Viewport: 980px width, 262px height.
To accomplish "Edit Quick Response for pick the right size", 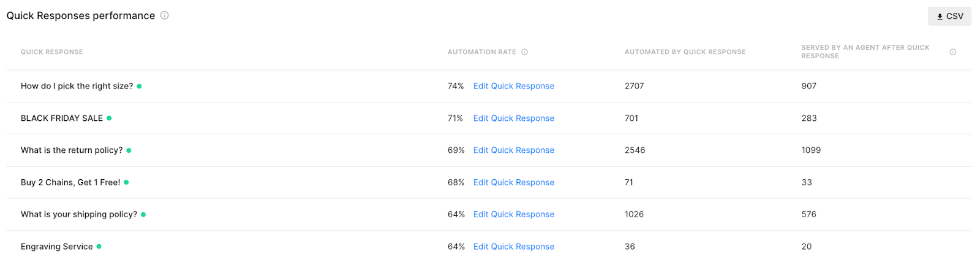I will point(514,87).
